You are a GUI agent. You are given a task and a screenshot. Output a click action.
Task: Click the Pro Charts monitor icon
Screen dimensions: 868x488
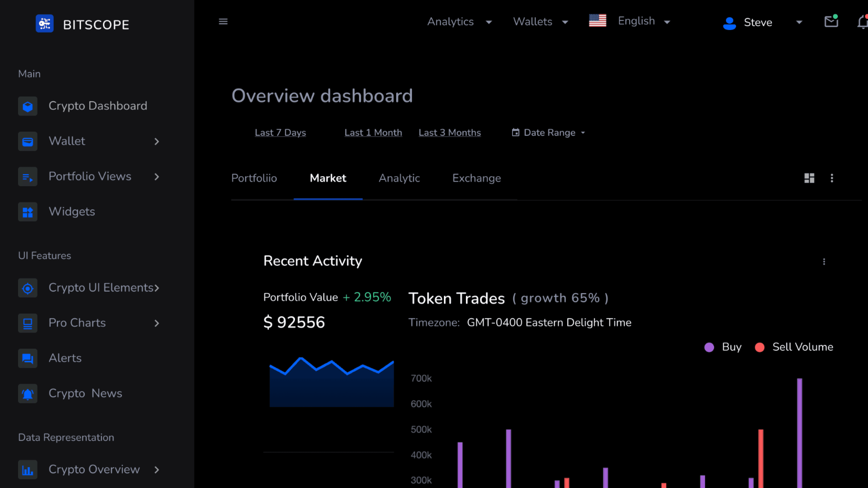pos(28,323)
